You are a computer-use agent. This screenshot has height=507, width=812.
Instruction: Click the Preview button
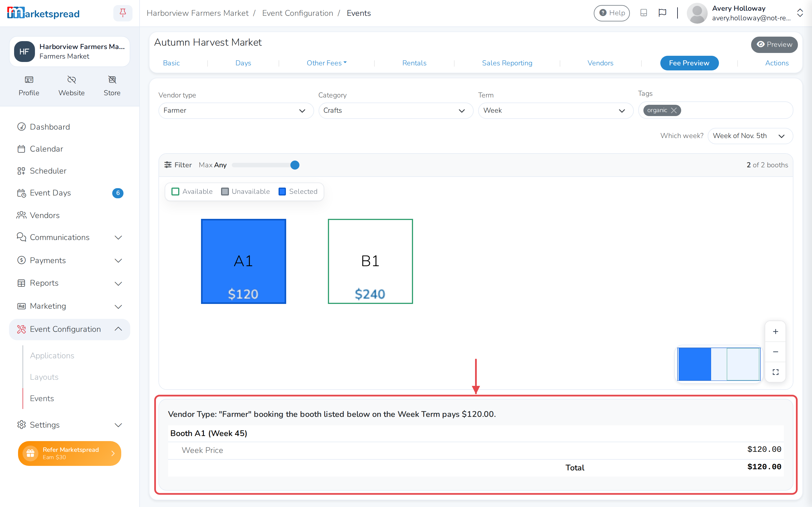[774, 45]
